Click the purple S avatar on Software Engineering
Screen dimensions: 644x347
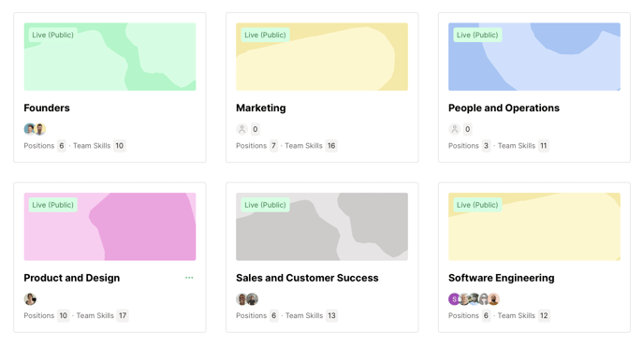(454, 299)
